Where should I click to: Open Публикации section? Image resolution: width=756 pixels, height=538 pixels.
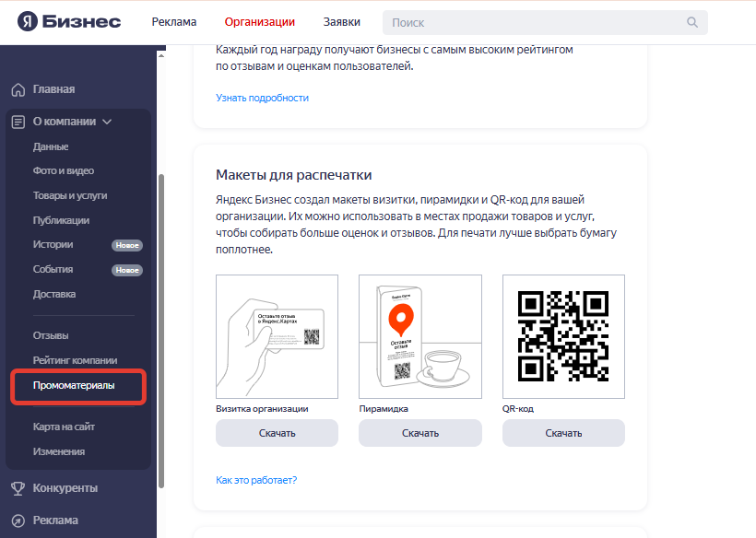tap(61, 220)
